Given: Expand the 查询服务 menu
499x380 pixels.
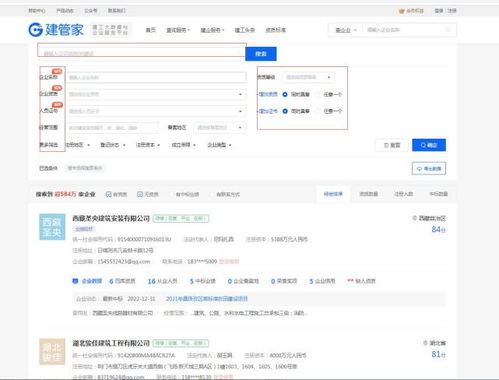Looking at the screenshot, I should pyautogui.click(x=178, y=30).
